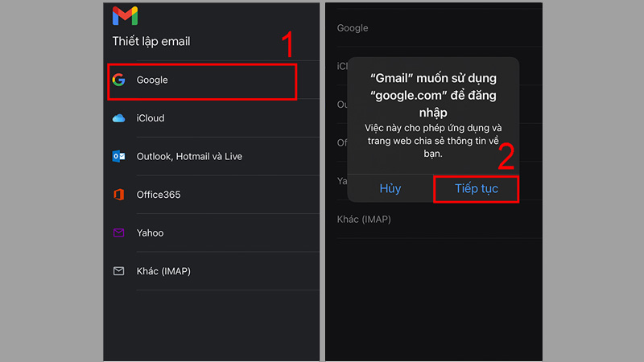This screenshot has width=644, height=362.
Task: Tap Tiếp tục to continue sign-in
Action: tap(477, 189)
